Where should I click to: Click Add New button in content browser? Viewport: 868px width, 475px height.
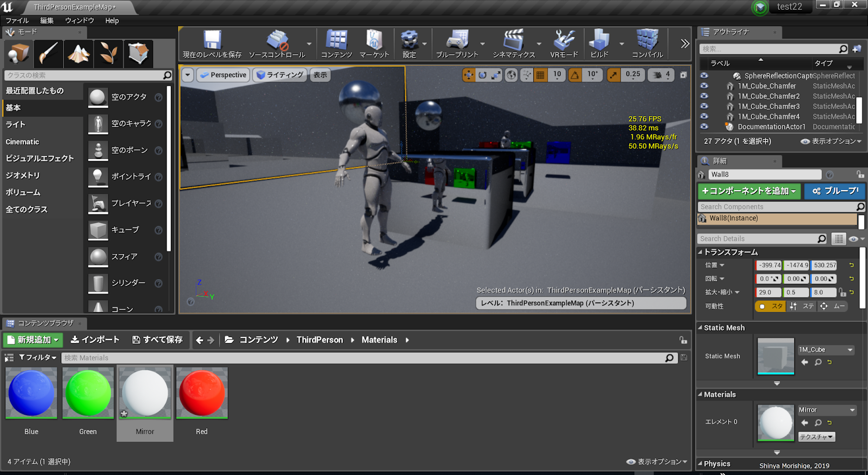33,340
